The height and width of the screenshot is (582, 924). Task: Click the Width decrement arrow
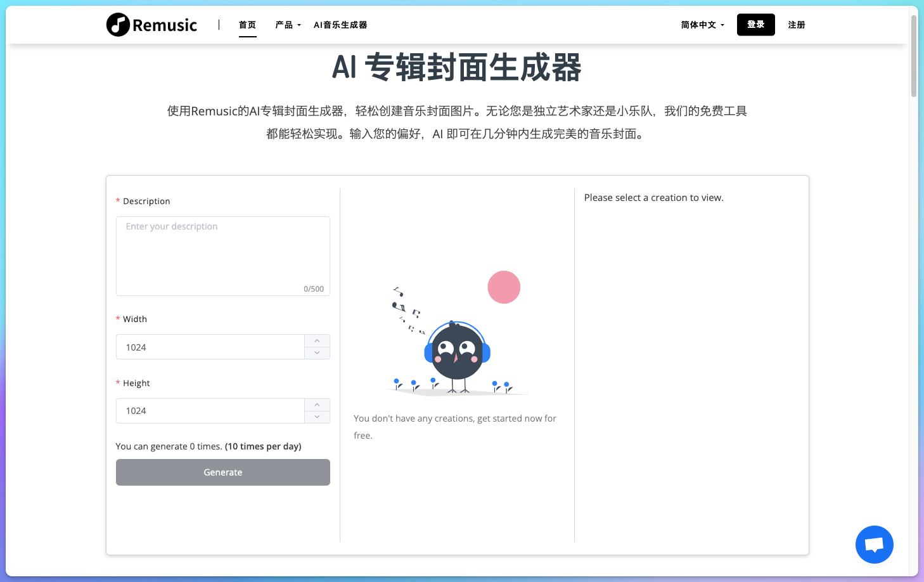[317, 353]
